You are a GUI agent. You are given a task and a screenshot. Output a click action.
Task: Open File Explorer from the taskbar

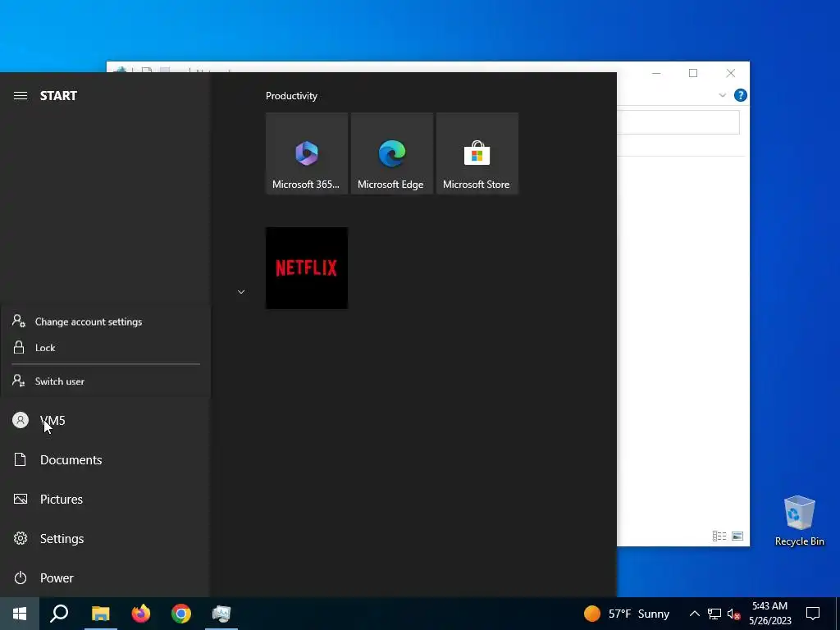pos(100,614)
